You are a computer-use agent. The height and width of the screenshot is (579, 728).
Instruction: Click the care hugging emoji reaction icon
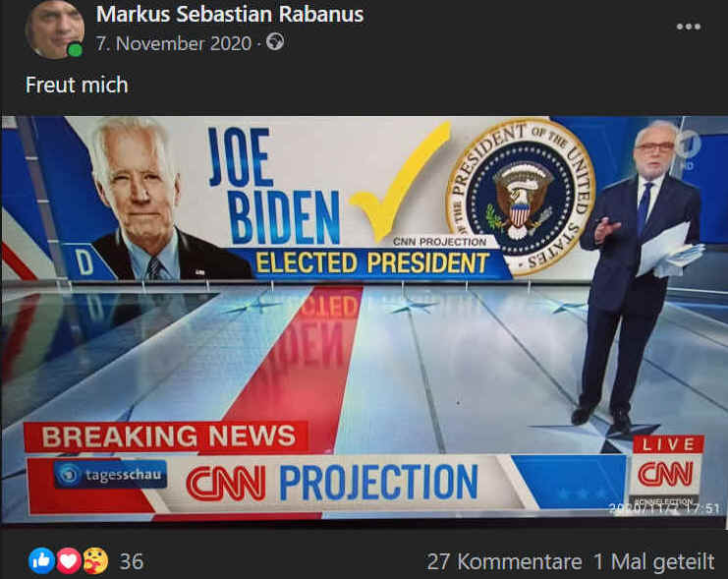coord(95,561)
